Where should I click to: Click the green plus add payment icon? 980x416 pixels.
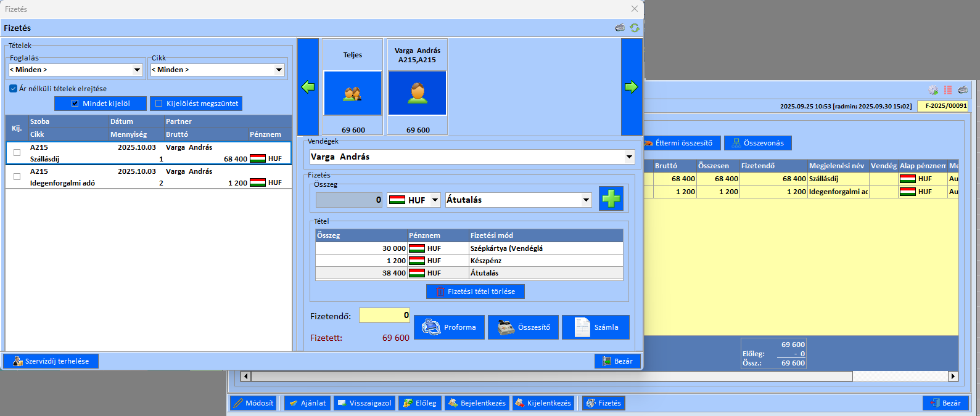point(611,199)
